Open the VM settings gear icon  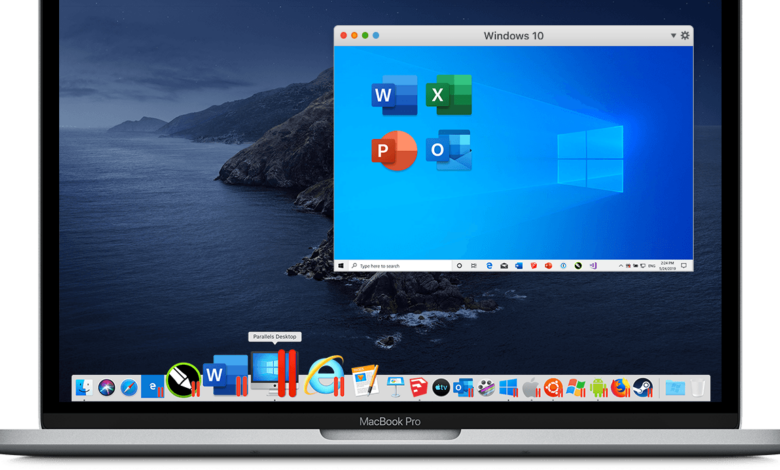[x=685, y=35]
